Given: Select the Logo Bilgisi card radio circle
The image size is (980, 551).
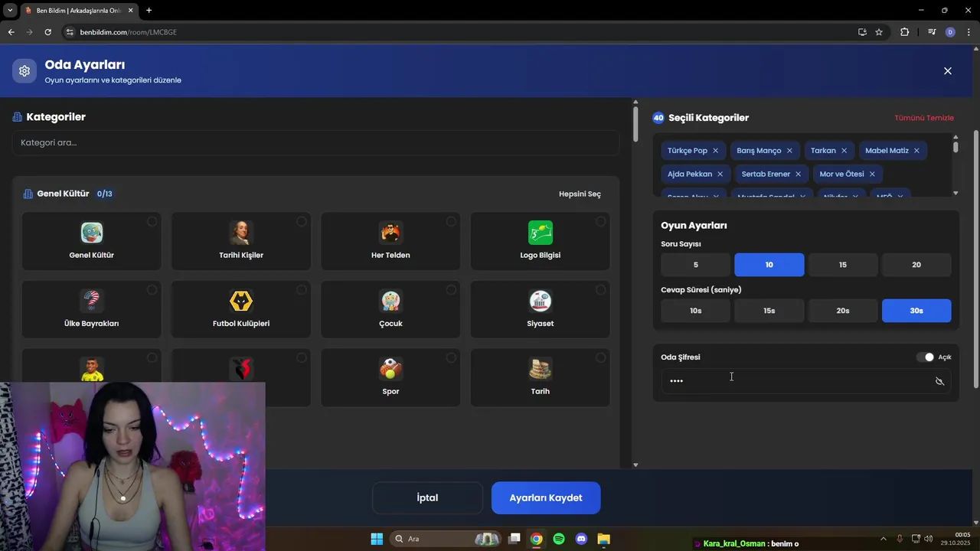Looking at the screenshot, I should tap(600, 222).
